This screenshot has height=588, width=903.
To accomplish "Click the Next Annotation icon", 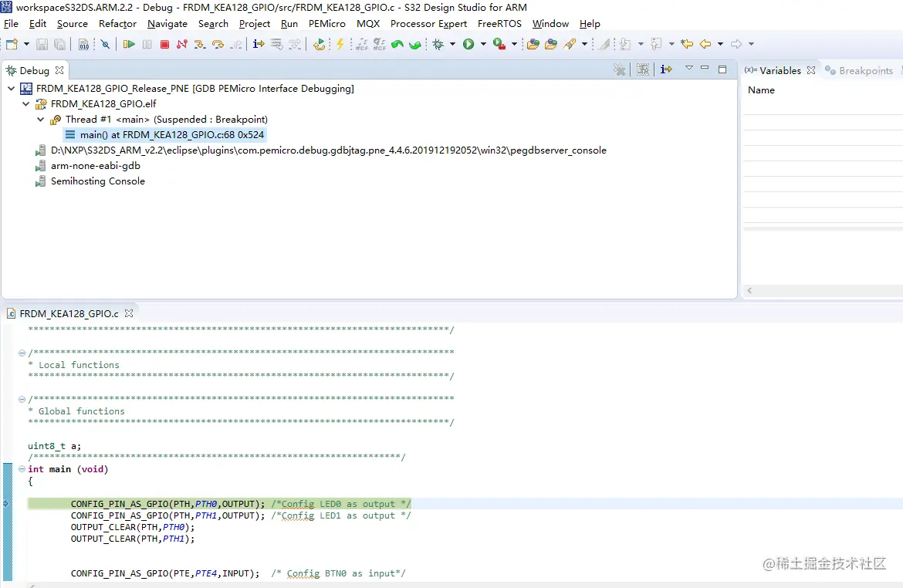I will tap(625, 44).
